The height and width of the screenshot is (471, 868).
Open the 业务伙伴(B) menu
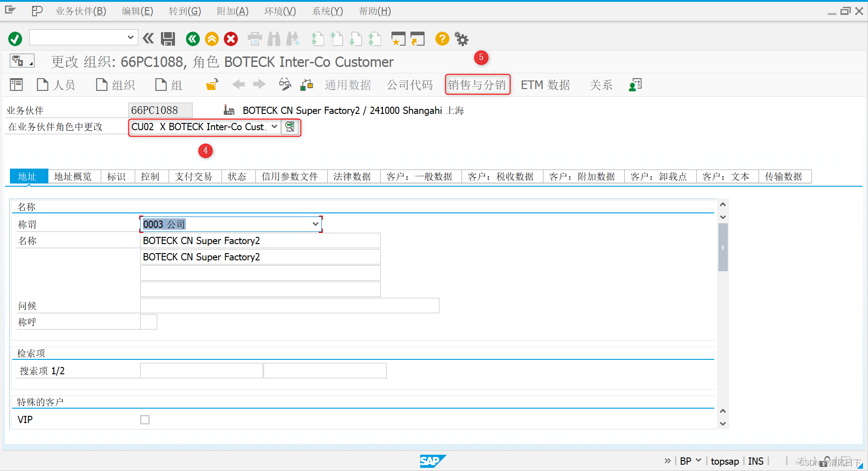(81, 11)
